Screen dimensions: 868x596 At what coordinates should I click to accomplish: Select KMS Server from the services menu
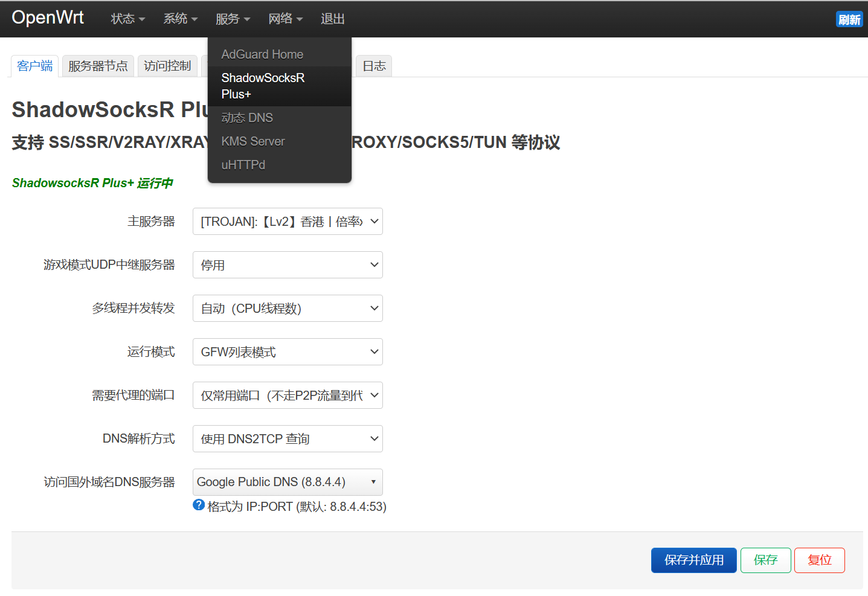coord(253,141)
